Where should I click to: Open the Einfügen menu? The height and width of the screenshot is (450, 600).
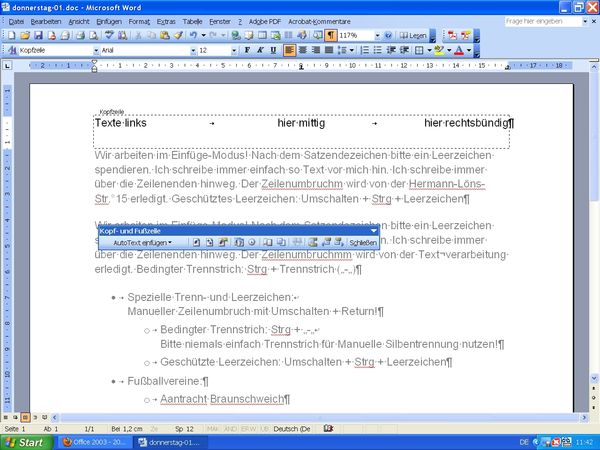(x=109, y=21)
